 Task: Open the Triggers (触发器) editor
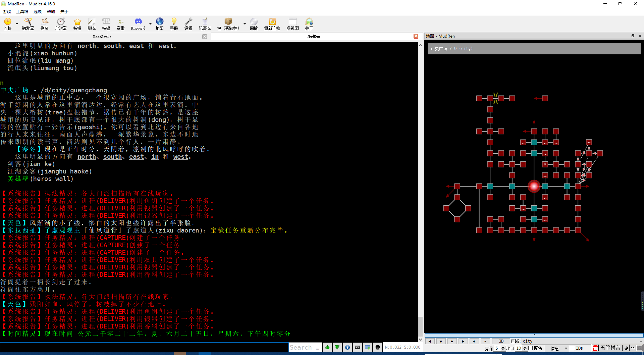(x=28, y=24)
